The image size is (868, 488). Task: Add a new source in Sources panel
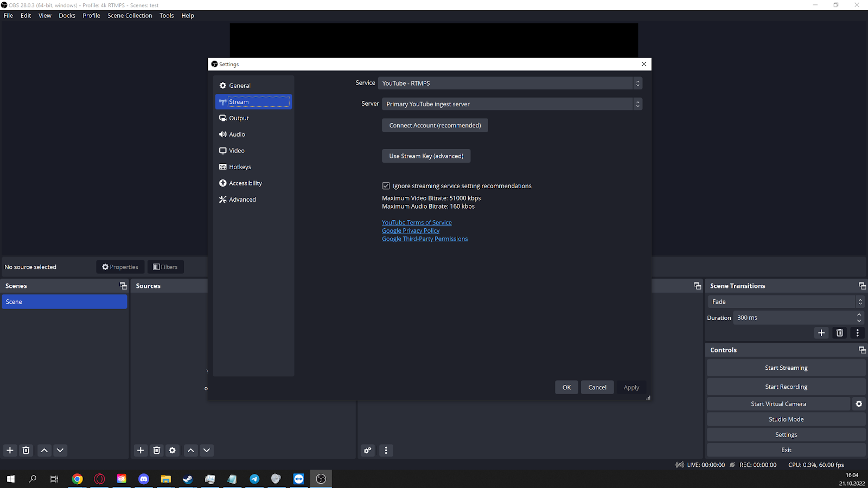141,450
